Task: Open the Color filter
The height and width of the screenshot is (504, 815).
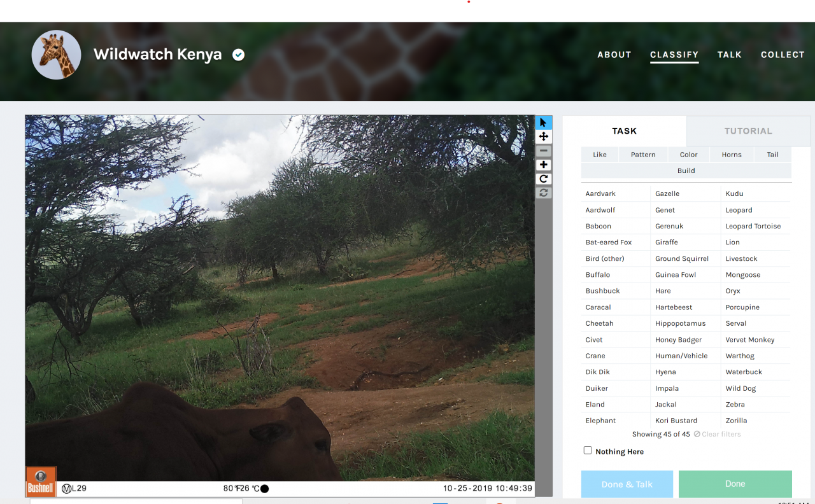Action: pos(688,155)
